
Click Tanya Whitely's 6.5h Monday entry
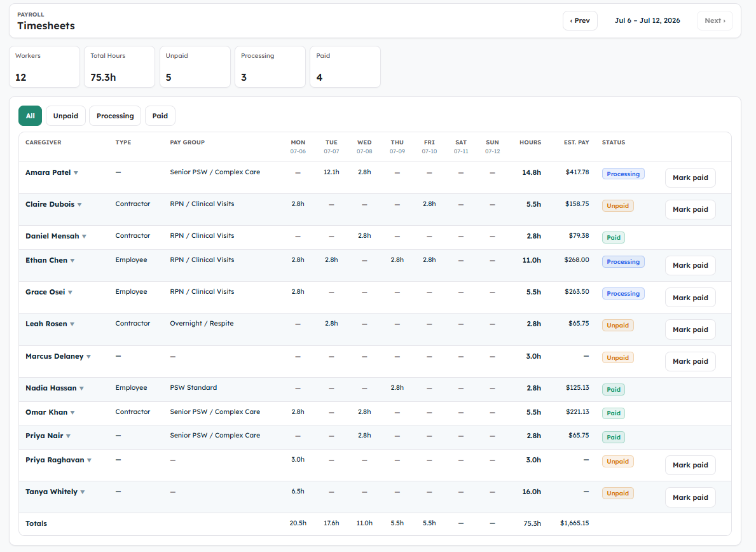coord(298,491)
